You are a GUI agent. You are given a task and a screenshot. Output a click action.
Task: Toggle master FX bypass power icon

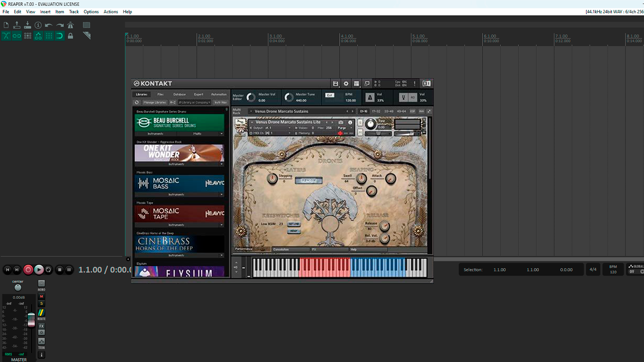(41, 332)
